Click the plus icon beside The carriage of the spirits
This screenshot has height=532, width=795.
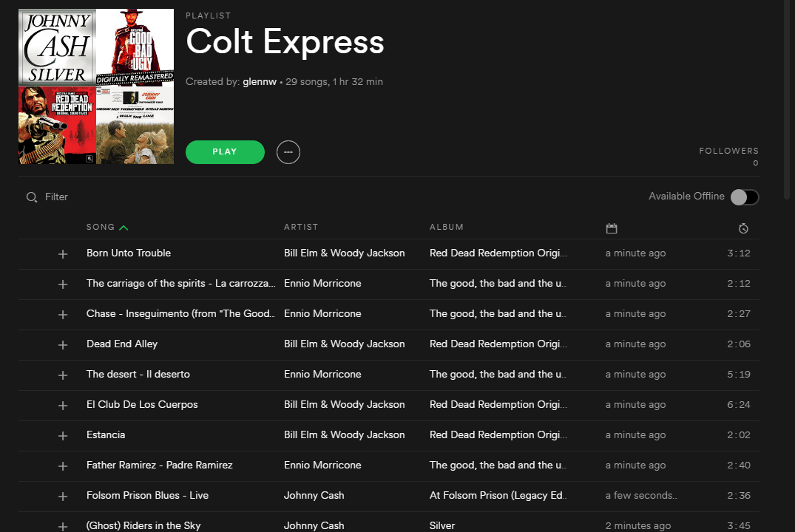click(63, 284)
